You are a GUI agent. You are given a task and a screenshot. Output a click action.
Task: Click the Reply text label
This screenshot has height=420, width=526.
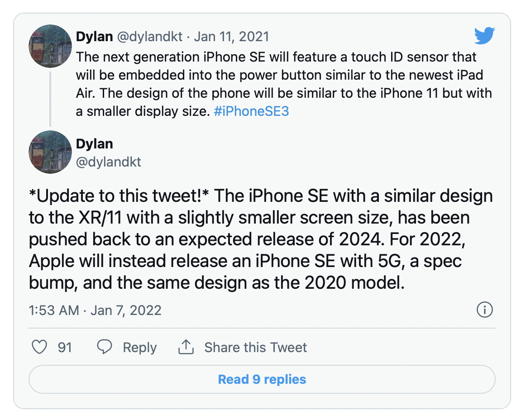coord(139,348)
